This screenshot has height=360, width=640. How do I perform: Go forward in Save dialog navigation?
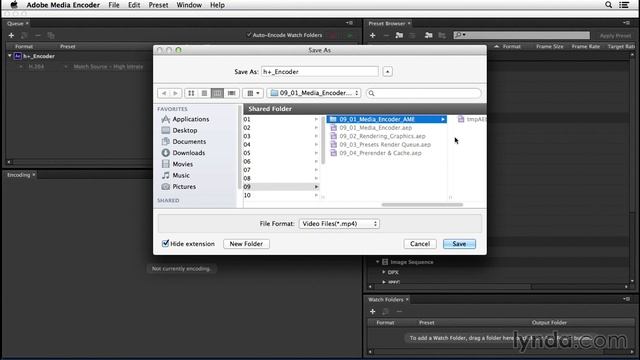(x=176, y=93)
